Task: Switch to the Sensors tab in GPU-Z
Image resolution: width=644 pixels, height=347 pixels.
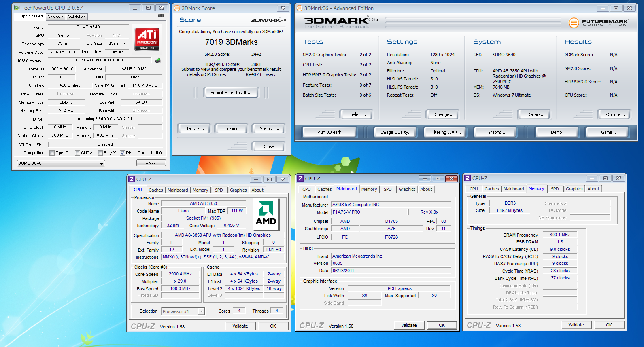Action: 55,17
